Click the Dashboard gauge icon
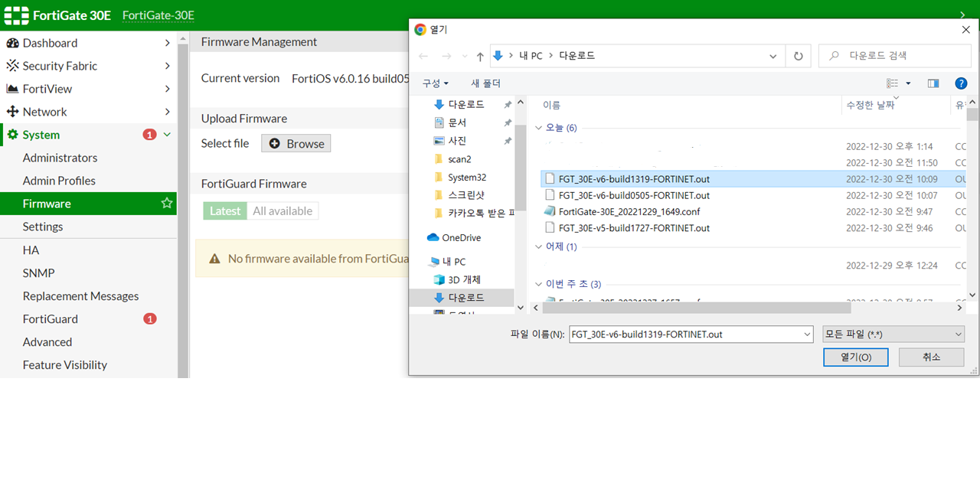 12,43
